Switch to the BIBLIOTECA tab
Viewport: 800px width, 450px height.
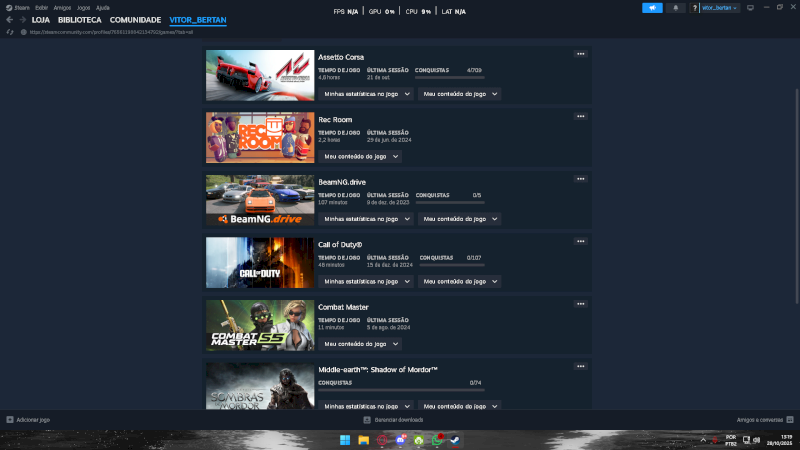(80, 20)
